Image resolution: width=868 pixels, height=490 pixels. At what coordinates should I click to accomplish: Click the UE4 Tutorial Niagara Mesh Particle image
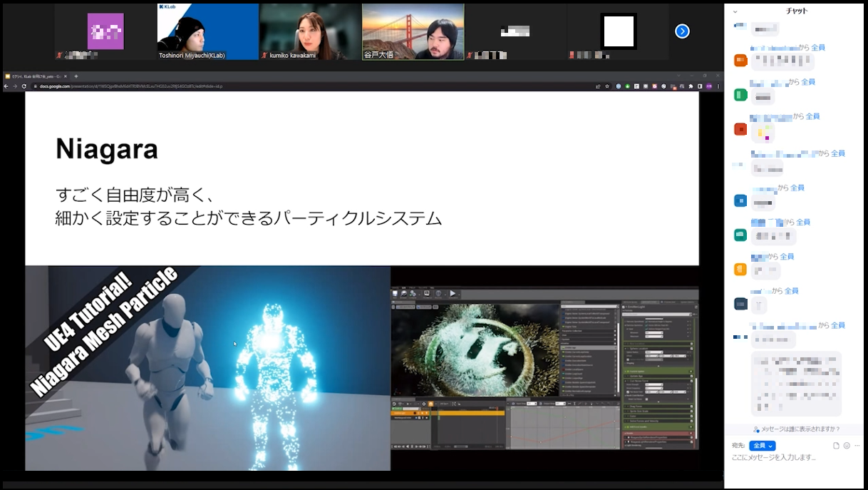207,368
